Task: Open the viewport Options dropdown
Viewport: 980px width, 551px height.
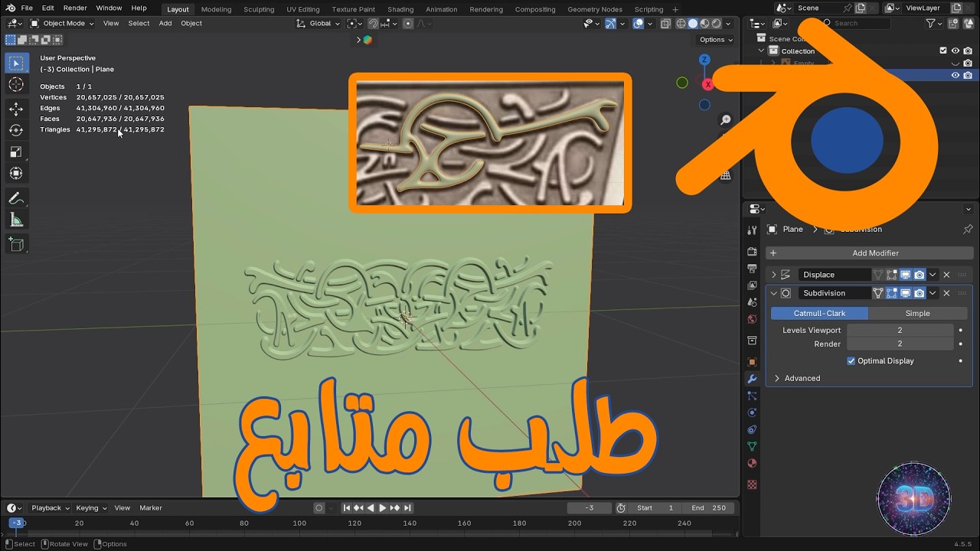Action: (716, 40)
